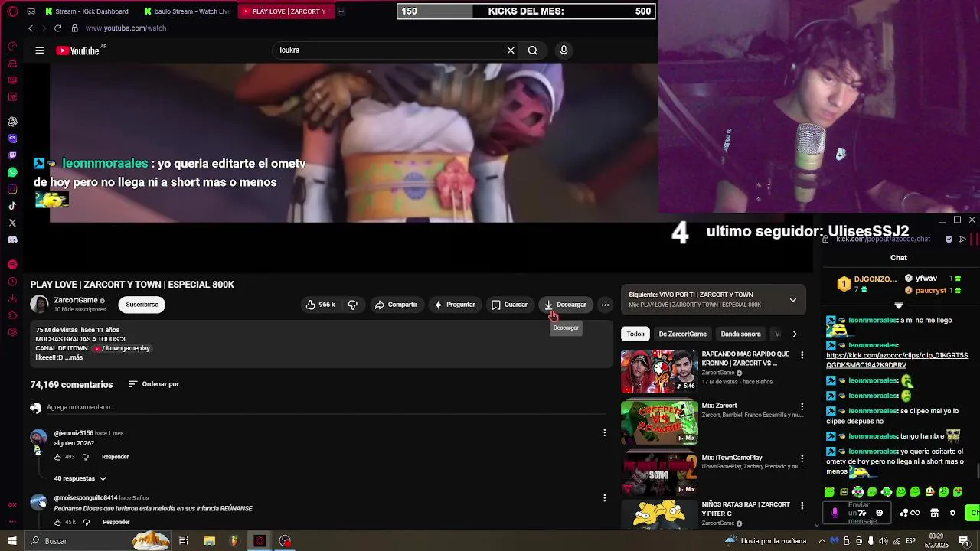Expand the Siguiente playlist panel chevron

(x=793, y=300)
